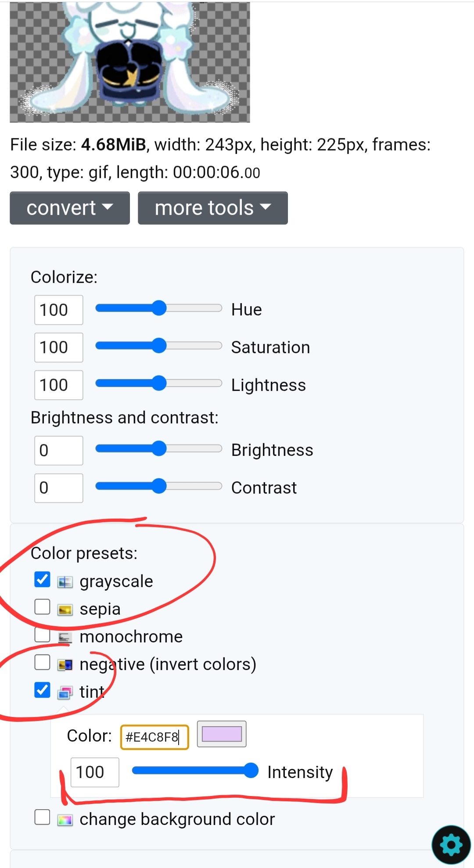Click the animated GIF preview image
The height and width of the screenshot is (868, 474).
[x=130, y=62]
